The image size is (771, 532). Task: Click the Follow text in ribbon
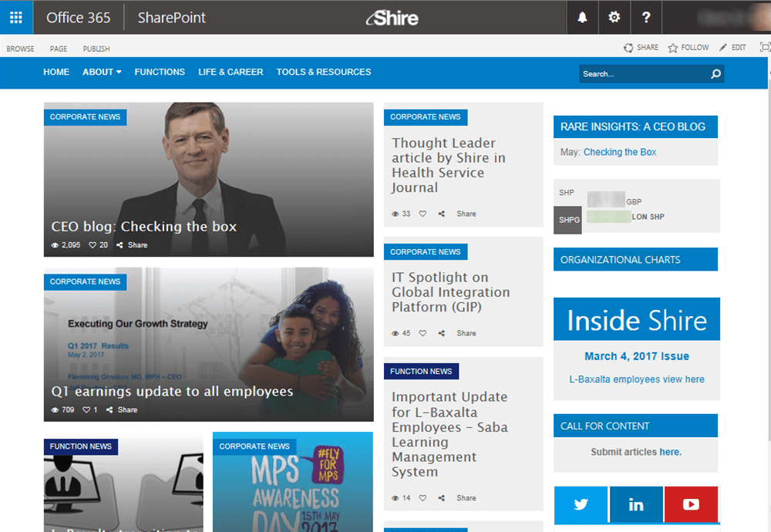(695, 48)
